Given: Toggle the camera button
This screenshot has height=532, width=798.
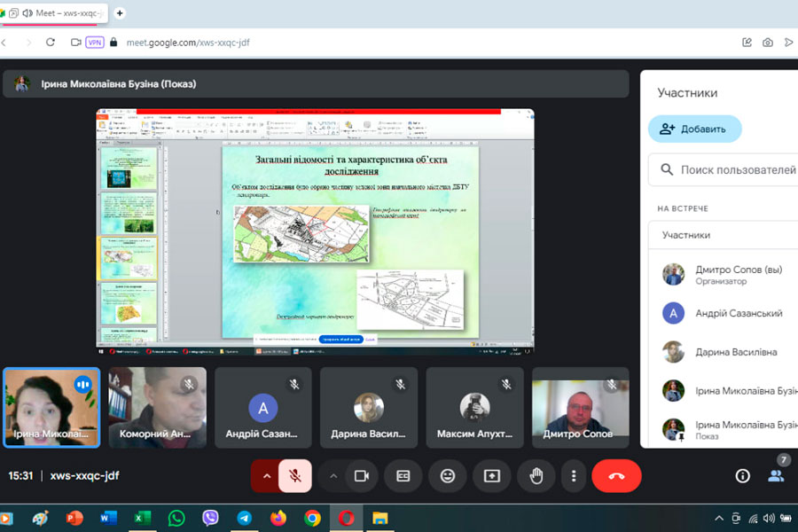Looking at the screenshot, I should point(362,476).
